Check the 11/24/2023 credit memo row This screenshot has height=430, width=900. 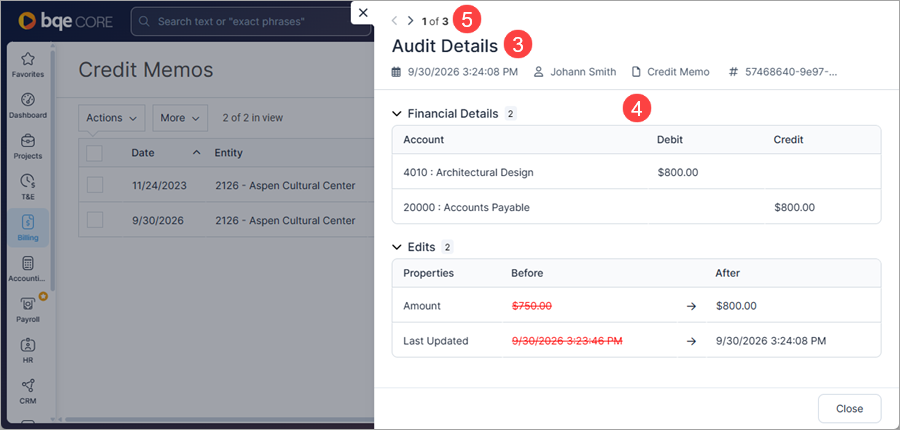pyautogui.click(x=95, y=185)
